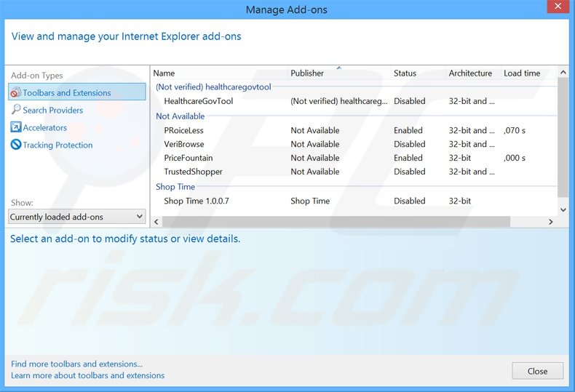The width and height of the screenshot is (575, 392).
Task: Sort list by Architecture column header
Action: click(474, 73)
